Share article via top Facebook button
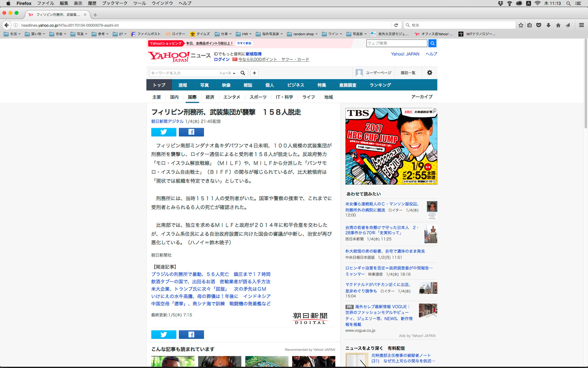The height and width of the screenshot is (368, 588). (191, 132)
